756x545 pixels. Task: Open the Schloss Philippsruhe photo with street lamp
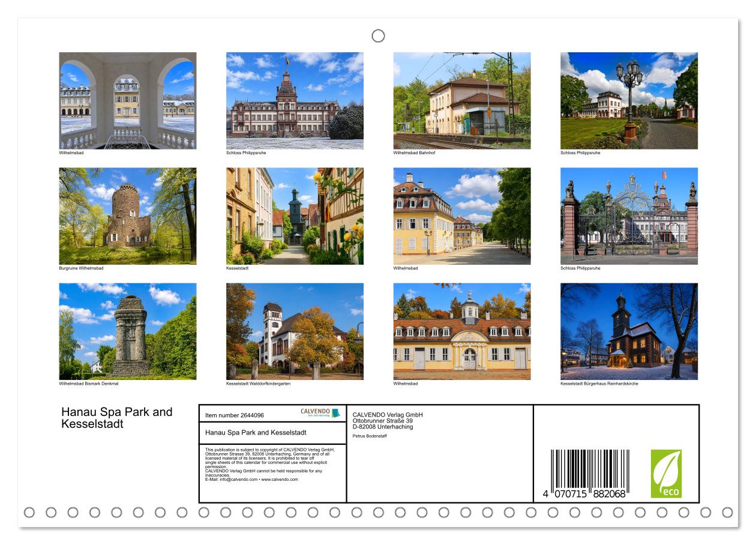point(629,101)
